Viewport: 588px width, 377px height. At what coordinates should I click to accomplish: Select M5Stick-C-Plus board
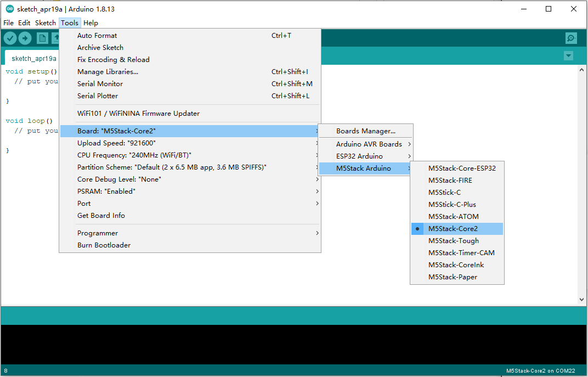(x=457, y=205)
